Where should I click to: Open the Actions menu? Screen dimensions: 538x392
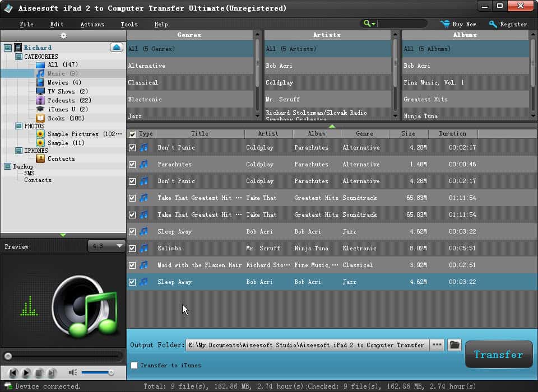click(92, 24)
